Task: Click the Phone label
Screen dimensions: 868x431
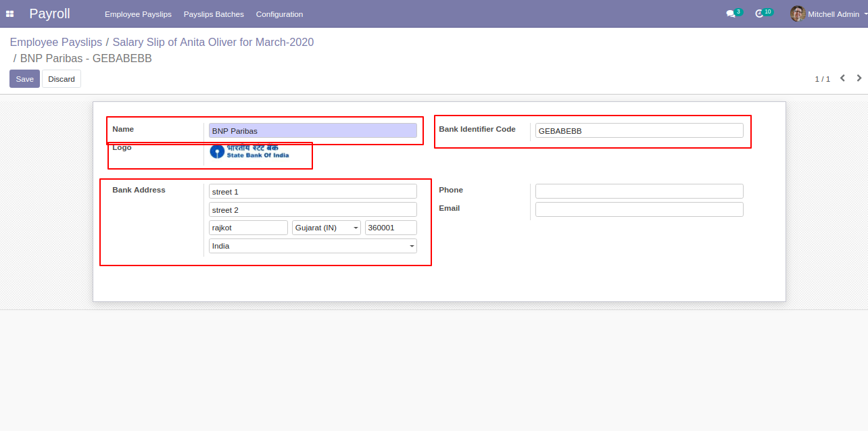Action: point(451,190)
